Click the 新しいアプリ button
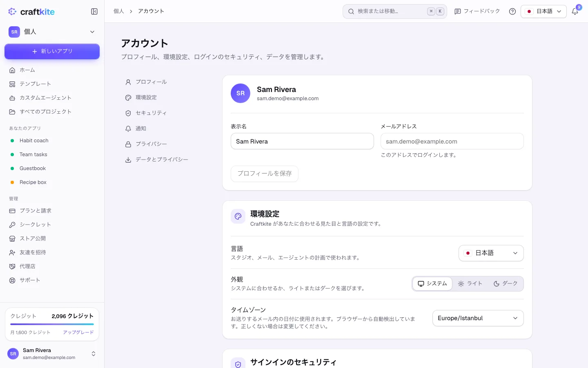Viewport: 588px width, 368px height. (52, 52)
